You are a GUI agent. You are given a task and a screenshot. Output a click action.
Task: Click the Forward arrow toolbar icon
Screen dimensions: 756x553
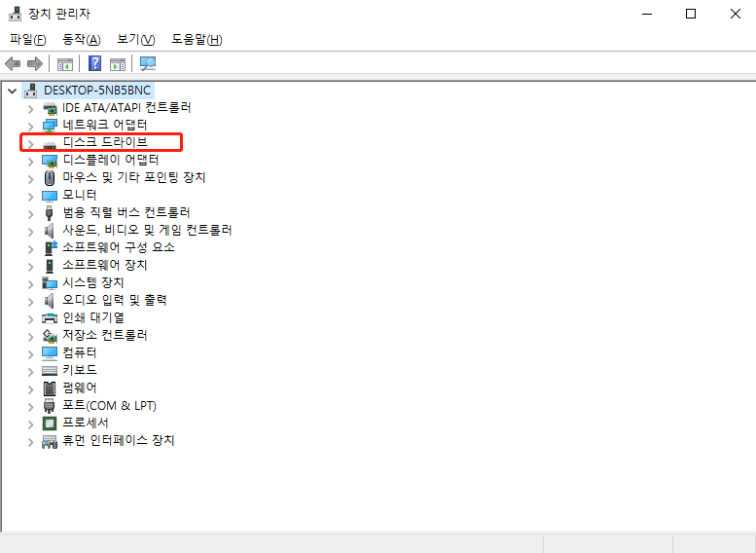(35, 63)
